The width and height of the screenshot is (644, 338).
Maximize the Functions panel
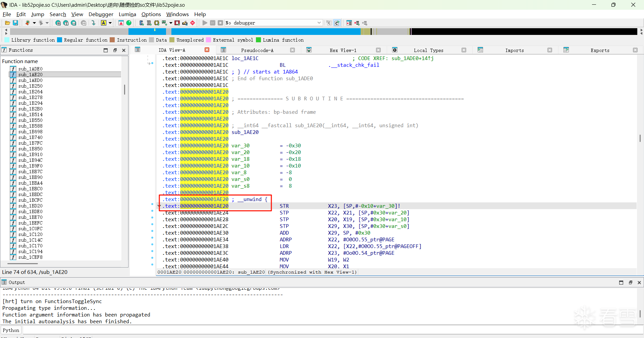coord(106,50)
